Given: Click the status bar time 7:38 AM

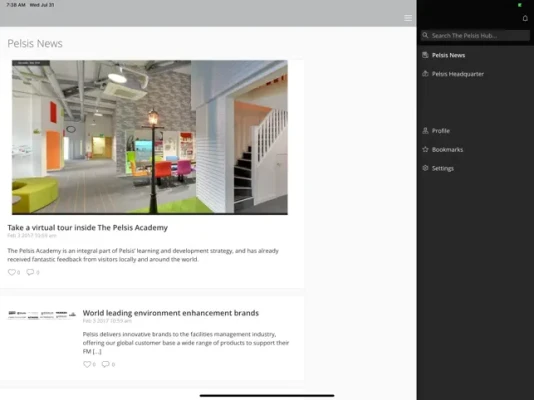Looking at the screenshot, I should 16,5.
